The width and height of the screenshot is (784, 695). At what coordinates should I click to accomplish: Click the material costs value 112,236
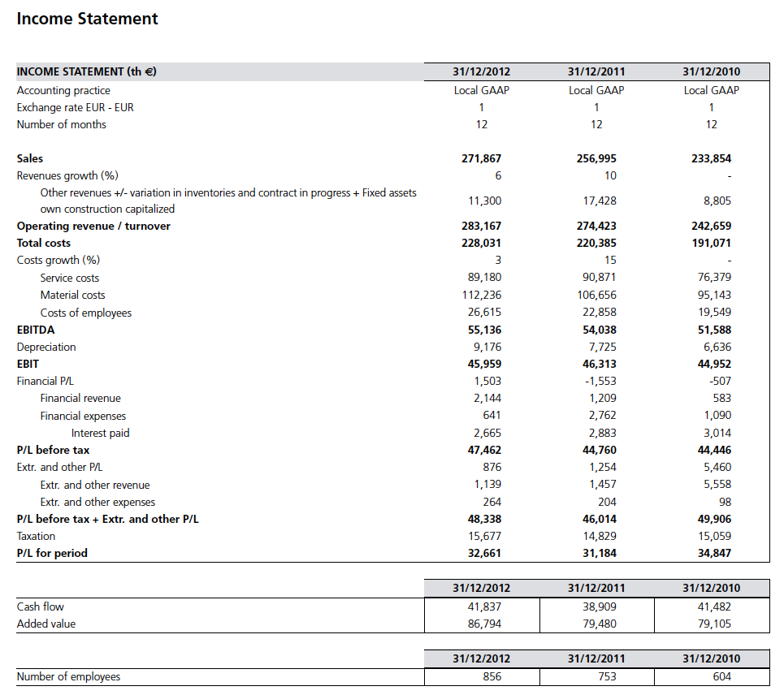pyautogui.click(x=482, y=296)
